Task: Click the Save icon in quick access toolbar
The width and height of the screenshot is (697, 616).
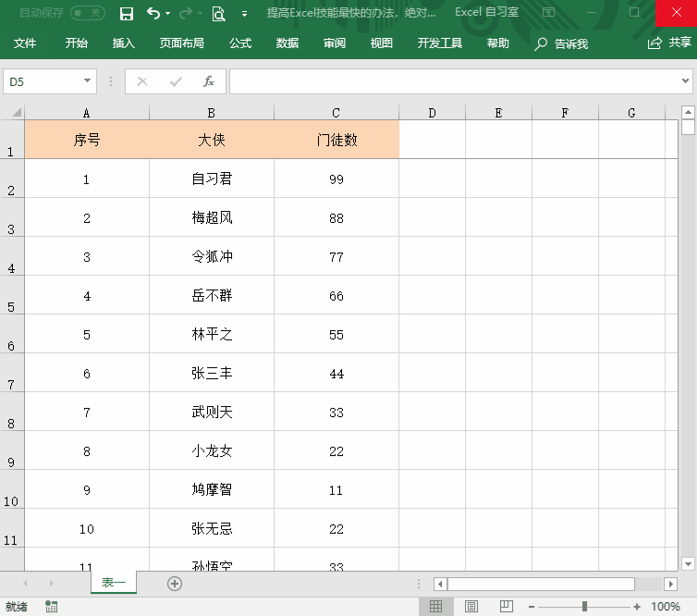Action: point(127,14)
